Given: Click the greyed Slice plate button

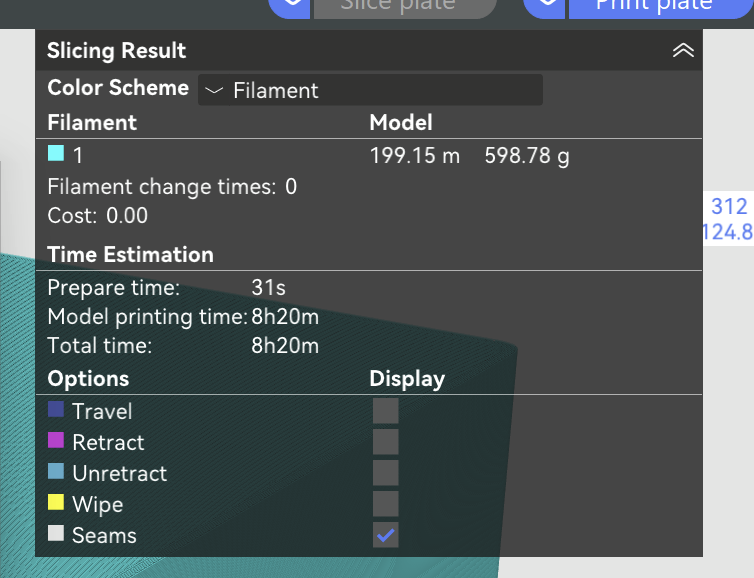Looking at the screenshot, I should 404,7.
